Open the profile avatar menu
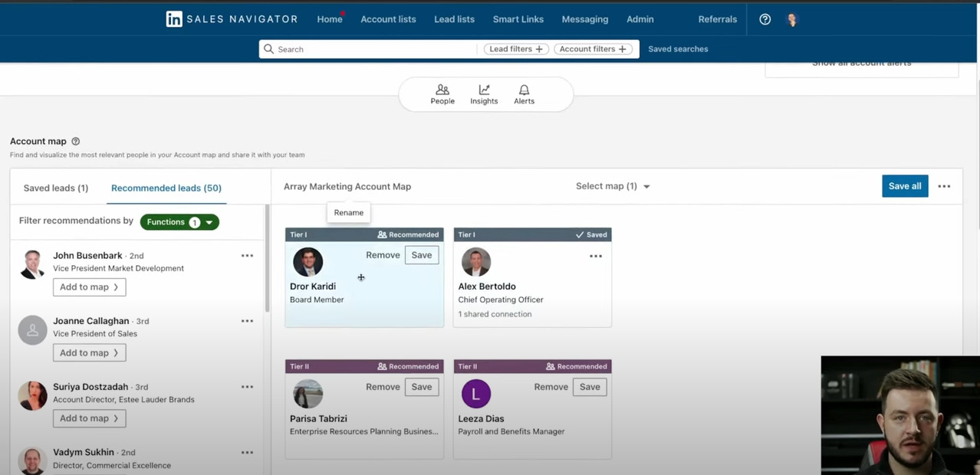The width and height of the screenshot is (980, 475). point(792,19)
